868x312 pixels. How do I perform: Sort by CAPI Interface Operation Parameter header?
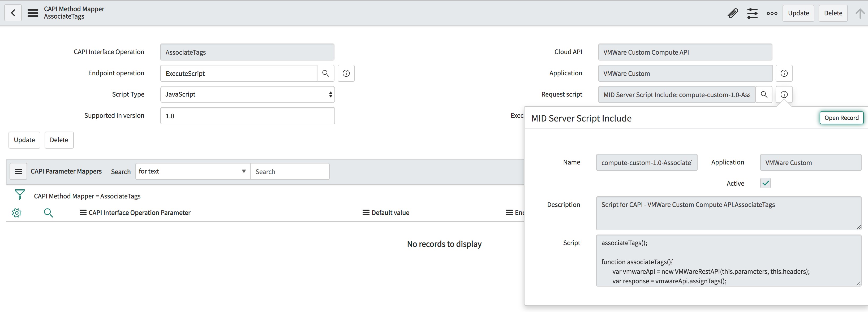tap(140, 213)
